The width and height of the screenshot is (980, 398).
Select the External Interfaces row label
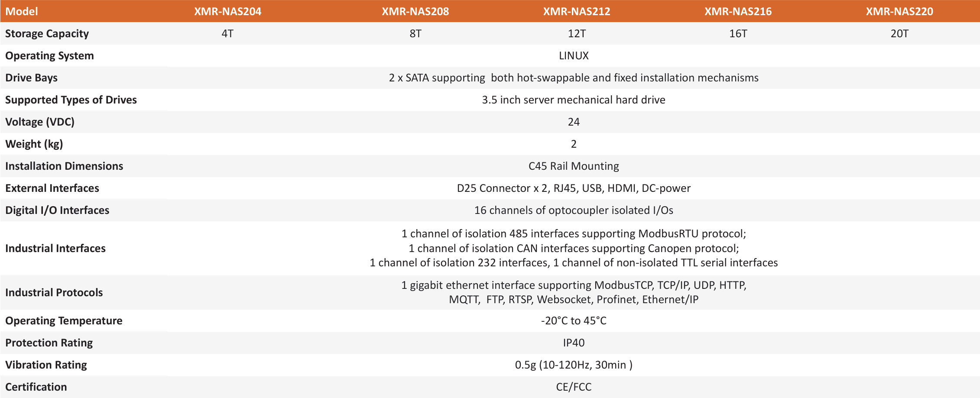coord(52,188)
